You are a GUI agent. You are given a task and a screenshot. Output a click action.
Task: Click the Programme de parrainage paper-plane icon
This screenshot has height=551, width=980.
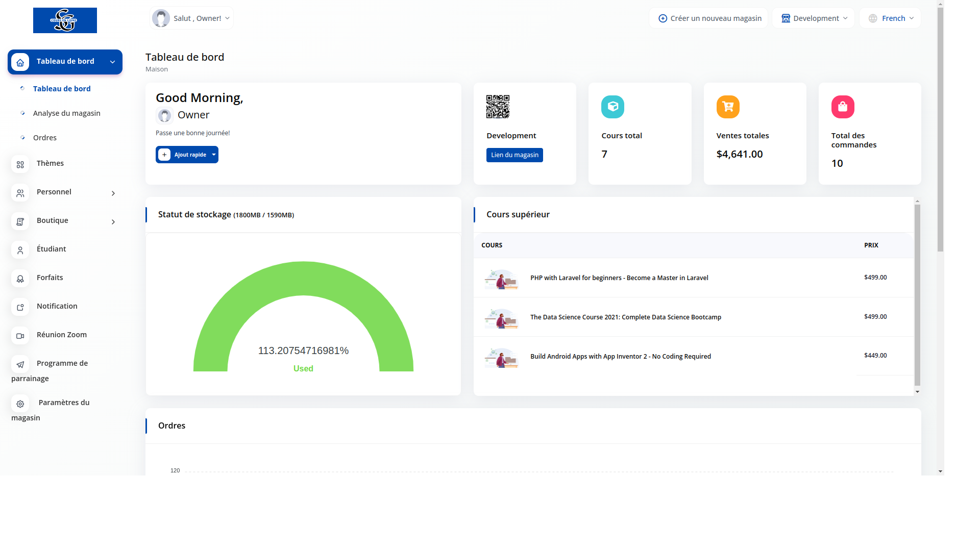20,364
